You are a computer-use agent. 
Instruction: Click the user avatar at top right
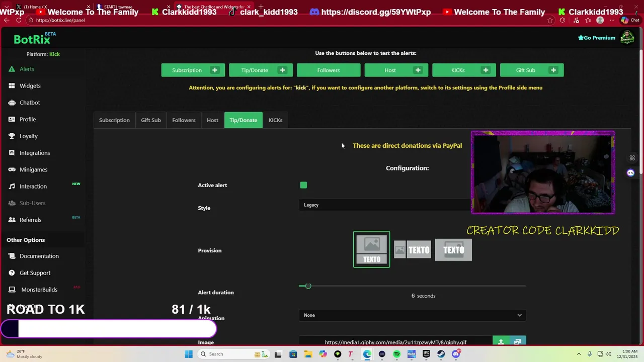(x=627, y=37)
